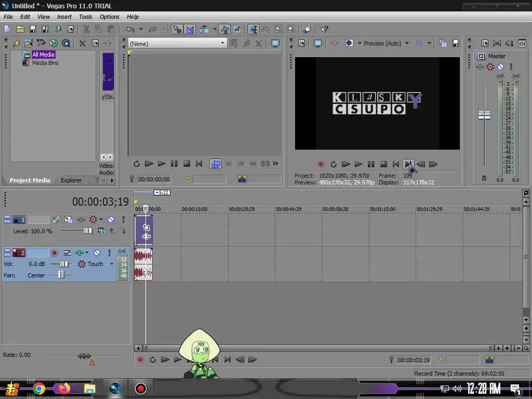Click Track Motion icon on video track 1
Screen dimensions: 532x399
coord(68,220)
